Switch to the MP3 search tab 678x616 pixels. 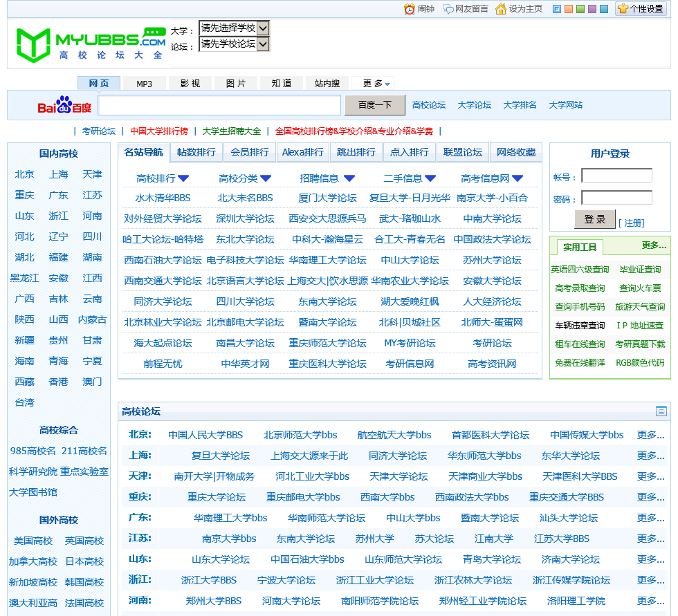tap(144, 84)
